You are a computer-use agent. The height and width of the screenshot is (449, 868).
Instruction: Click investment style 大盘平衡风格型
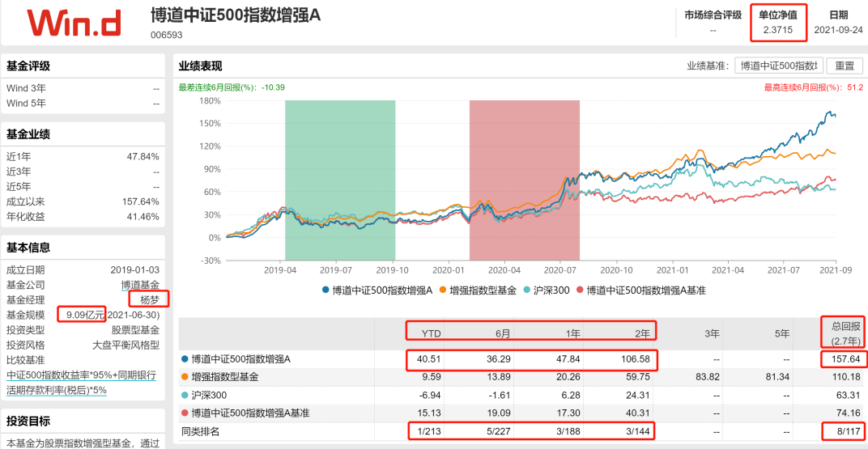(126, 345)
